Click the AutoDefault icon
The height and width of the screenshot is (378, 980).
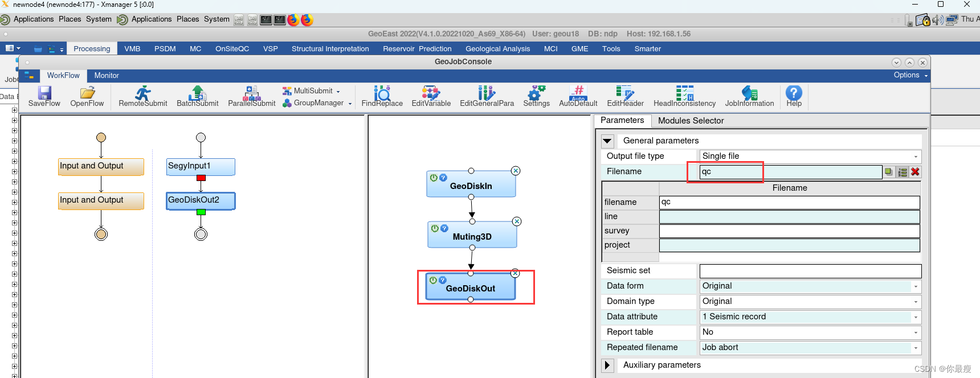pyautogui.click(x=578, y=92)
